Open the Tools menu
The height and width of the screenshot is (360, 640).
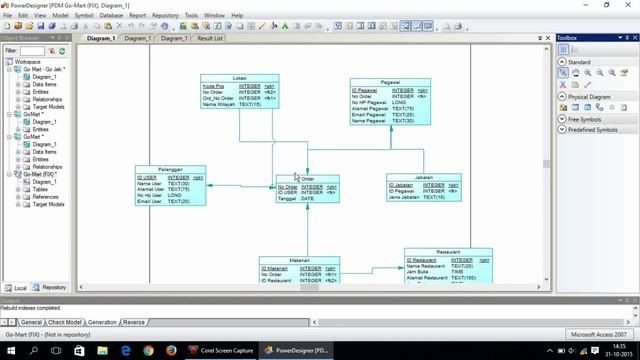pos(191,15)
